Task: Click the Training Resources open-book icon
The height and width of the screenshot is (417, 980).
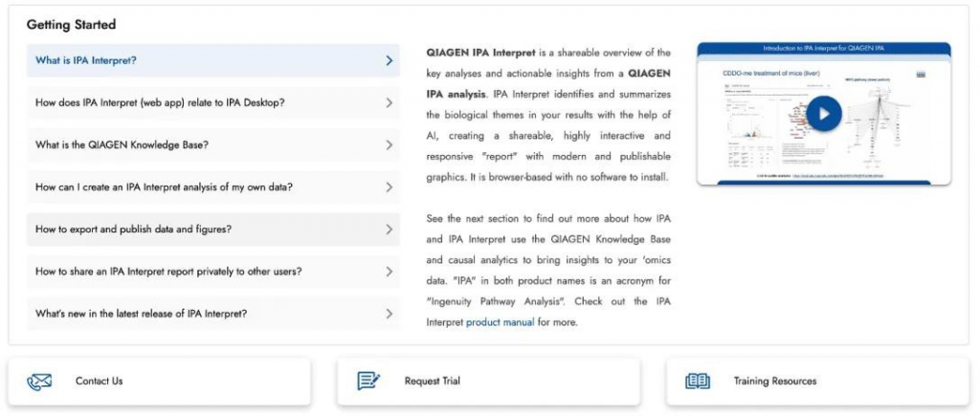Action: [698, 381]
